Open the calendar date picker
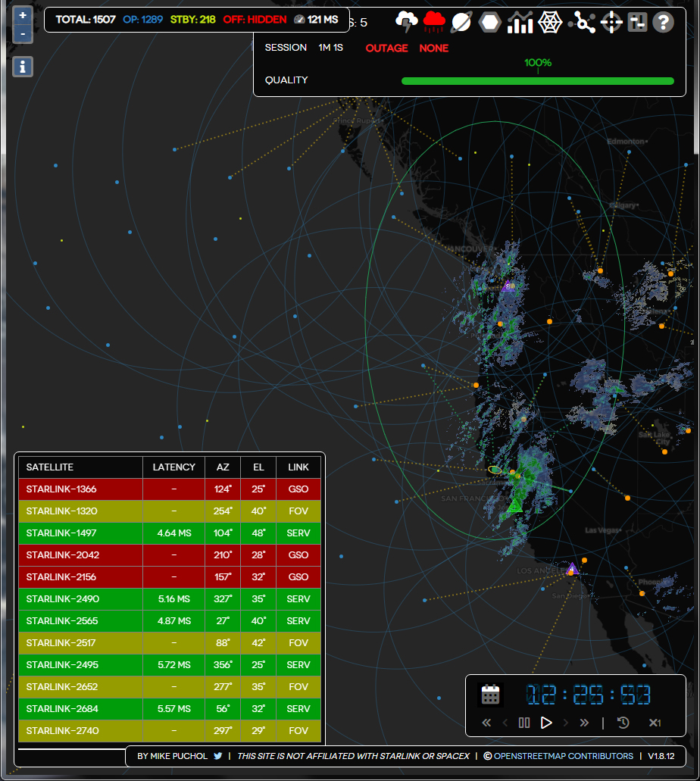The height and width of the screenshot is (781, 700). (491, 694)
